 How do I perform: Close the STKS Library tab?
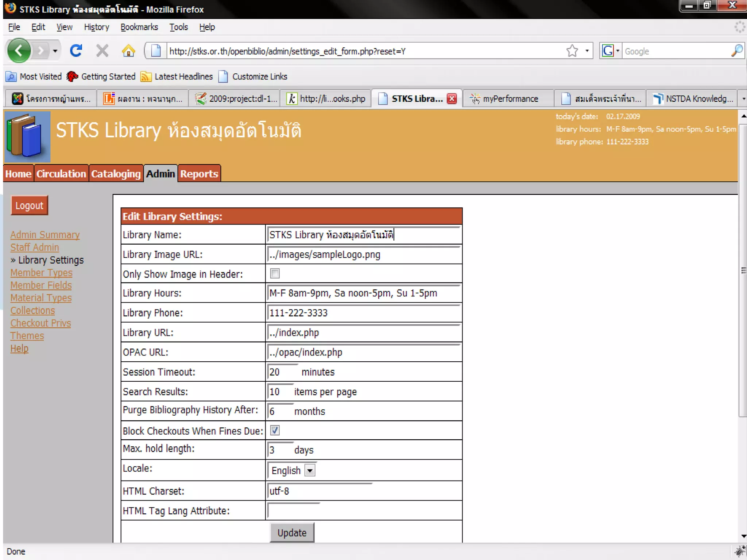(x=452, y=99)
